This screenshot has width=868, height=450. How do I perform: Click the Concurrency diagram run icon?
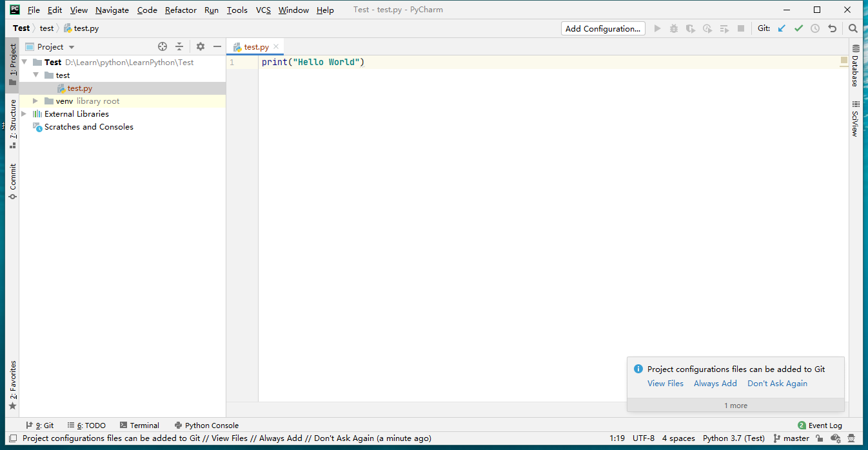pyautogui.click(x=724, y=28)
